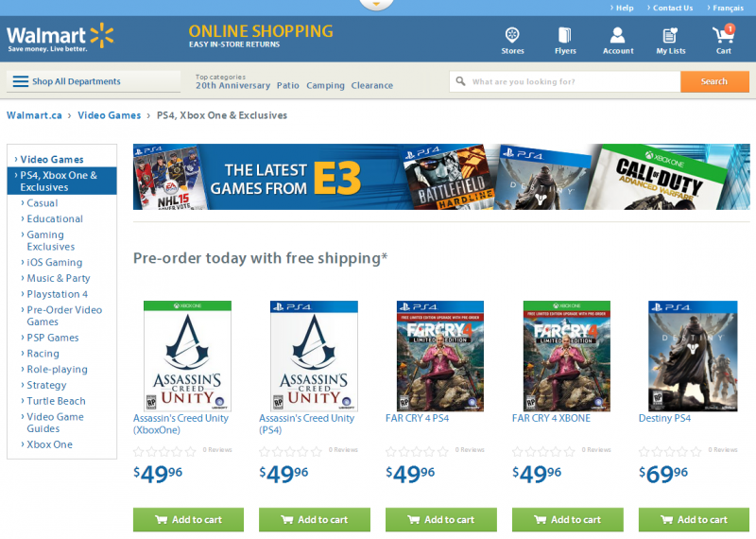Open the shopping Cart icon

coord(723,34)
